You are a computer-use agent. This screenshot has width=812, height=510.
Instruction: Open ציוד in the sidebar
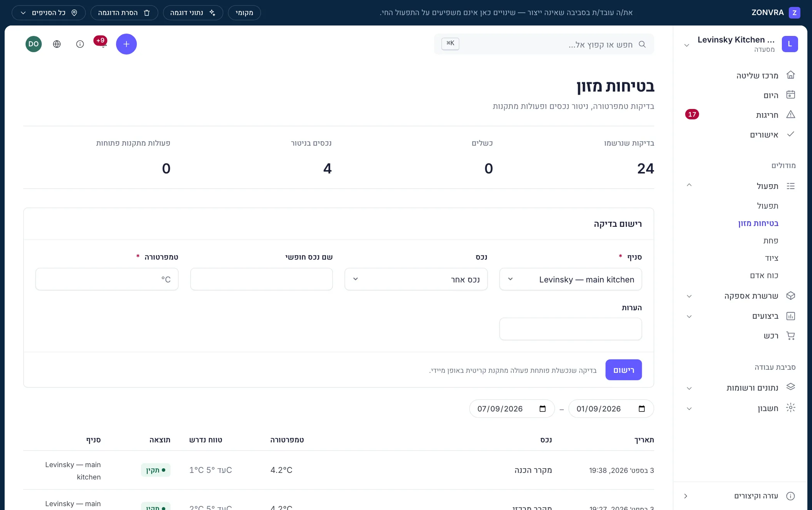(x=771, y=258)
